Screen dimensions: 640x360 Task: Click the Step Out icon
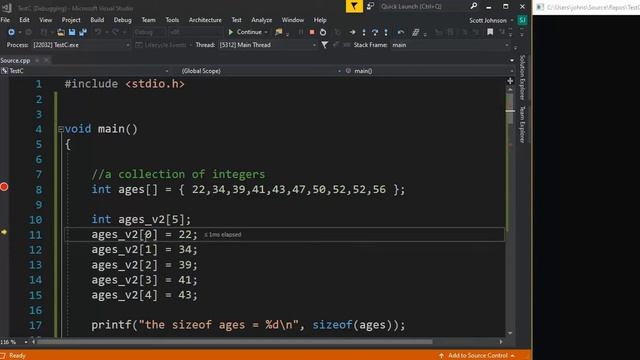tap(386, 32)
